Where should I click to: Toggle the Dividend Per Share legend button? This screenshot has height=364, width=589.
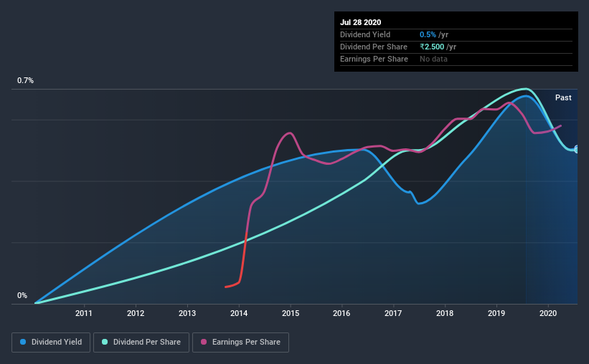pos(141,343)
